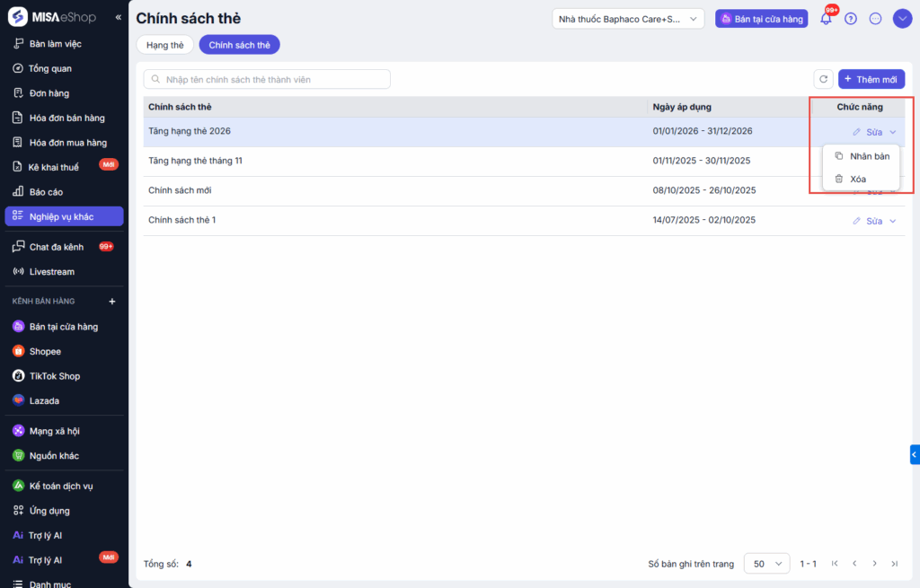This screenshot has width=920, height=588.
Task: Choose Nhân bản from dropdown menu
Action: [862, 156]
